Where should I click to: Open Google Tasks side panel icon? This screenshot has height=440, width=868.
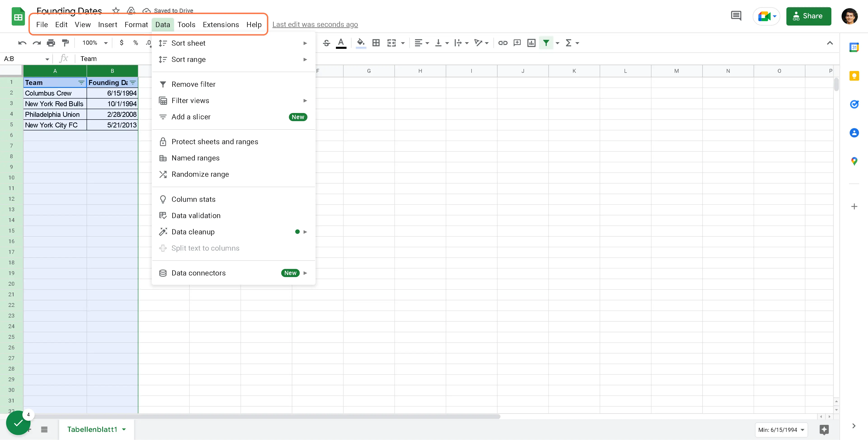(854, 104)
